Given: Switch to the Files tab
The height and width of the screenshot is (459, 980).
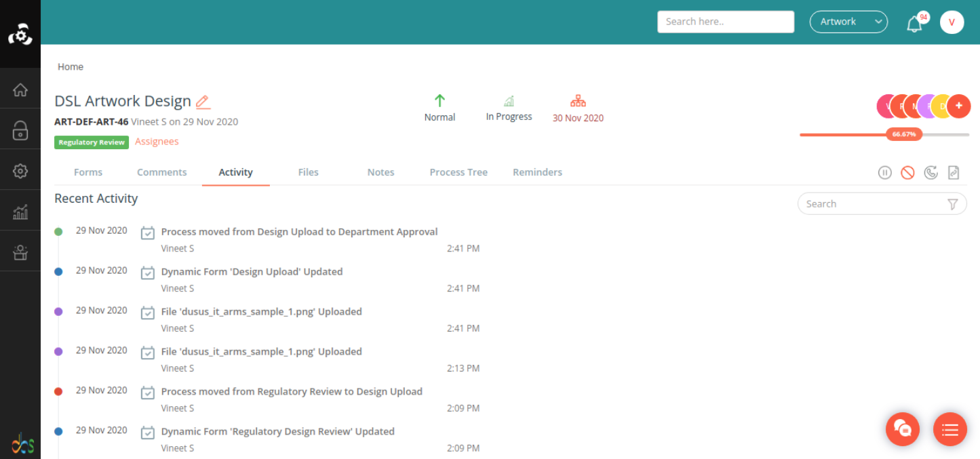Looking at the screenshot, I should [x=308, y=172].
